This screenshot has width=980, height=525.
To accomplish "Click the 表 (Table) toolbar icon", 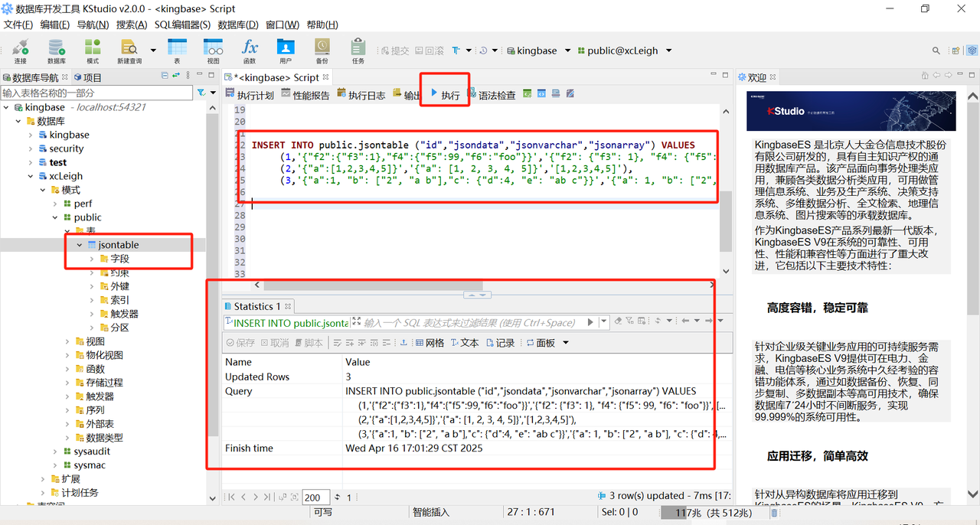I will click(177, 51).
